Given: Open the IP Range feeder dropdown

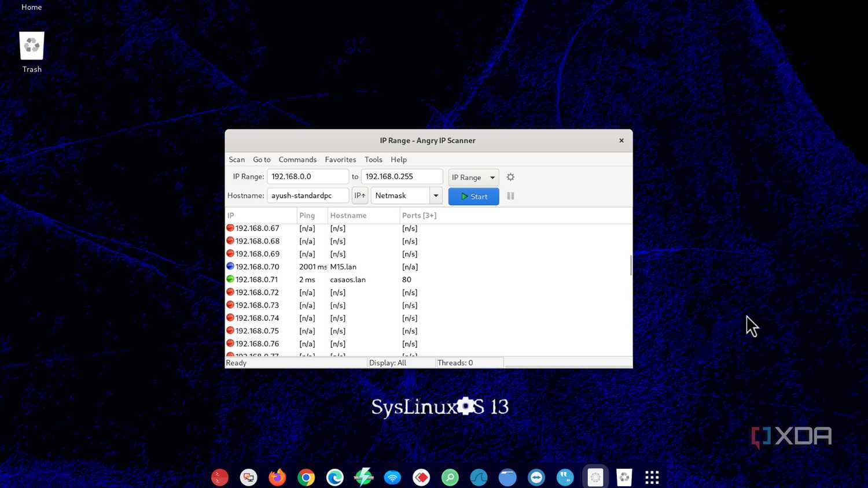Looking at the screenshot, I should click(473, 177).
